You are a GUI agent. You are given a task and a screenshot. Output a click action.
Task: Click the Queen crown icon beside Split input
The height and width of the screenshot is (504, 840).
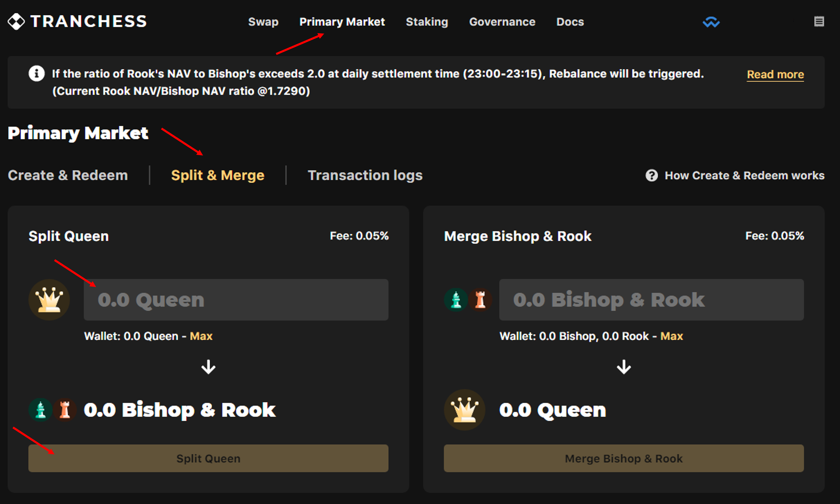[x=49, y=300]
